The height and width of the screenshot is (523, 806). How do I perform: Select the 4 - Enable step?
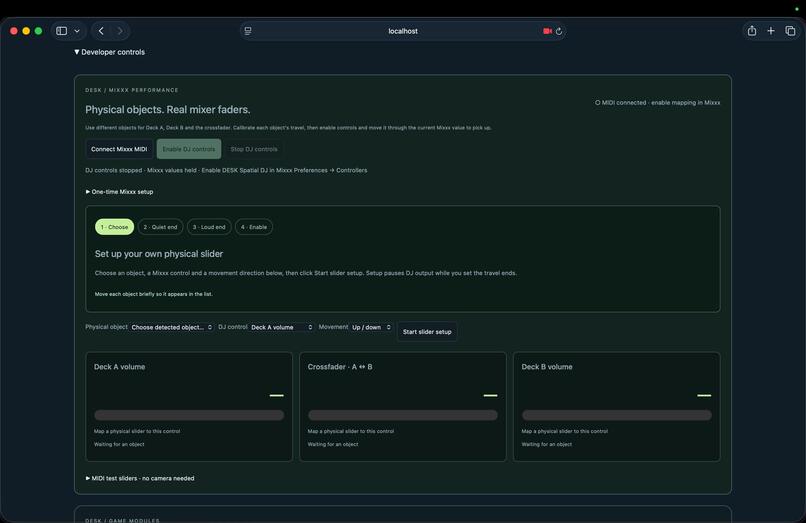pyautogui.click(x=254, y=227)
